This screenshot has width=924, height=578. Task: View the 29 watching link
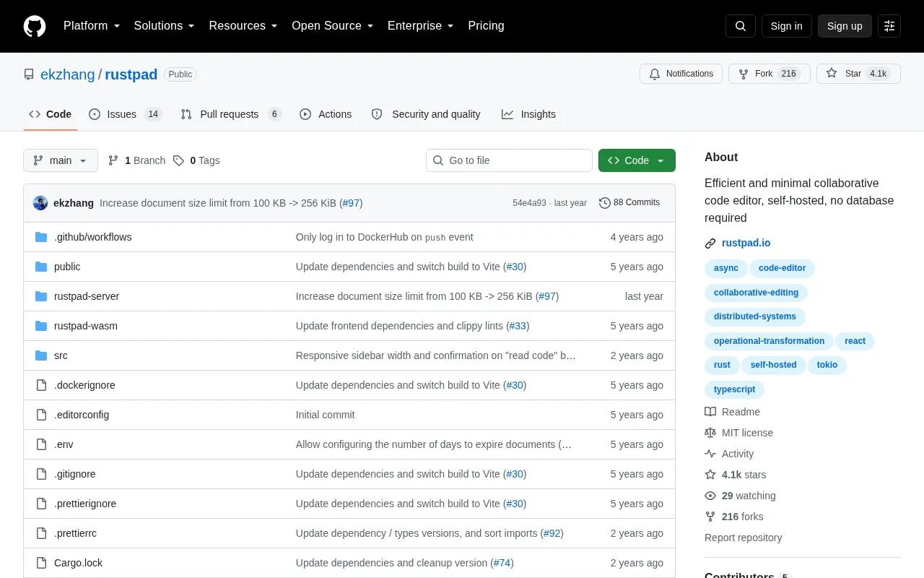tap(740, 496)
